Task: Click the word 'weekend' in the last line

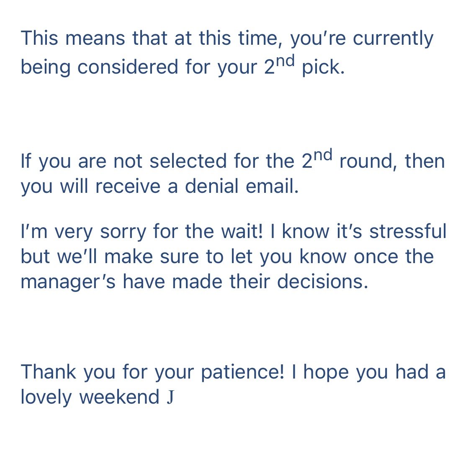Action: point(119,397)
